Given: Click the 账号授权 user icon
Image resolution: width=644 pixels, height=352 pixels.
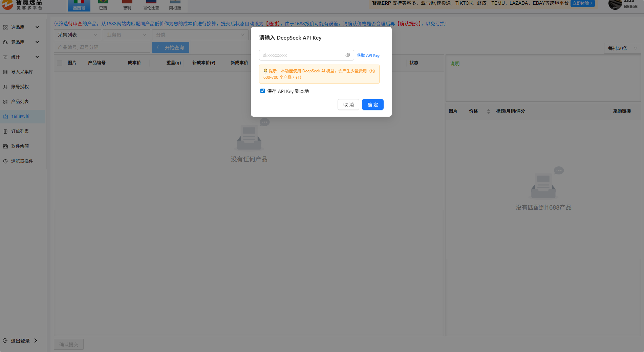Looking at the screenshot, I should 5,87.
